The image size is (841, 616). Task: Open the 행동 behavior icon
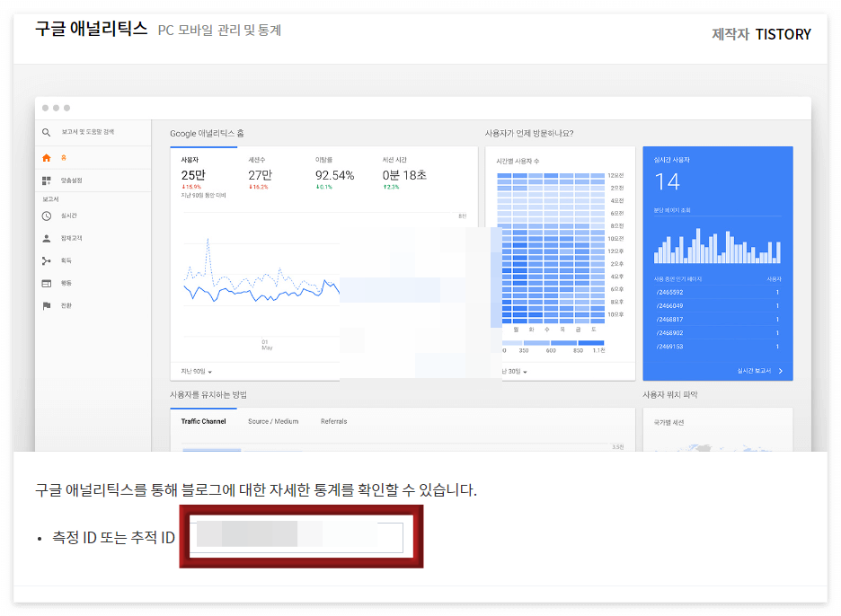[x=47, y=284]
